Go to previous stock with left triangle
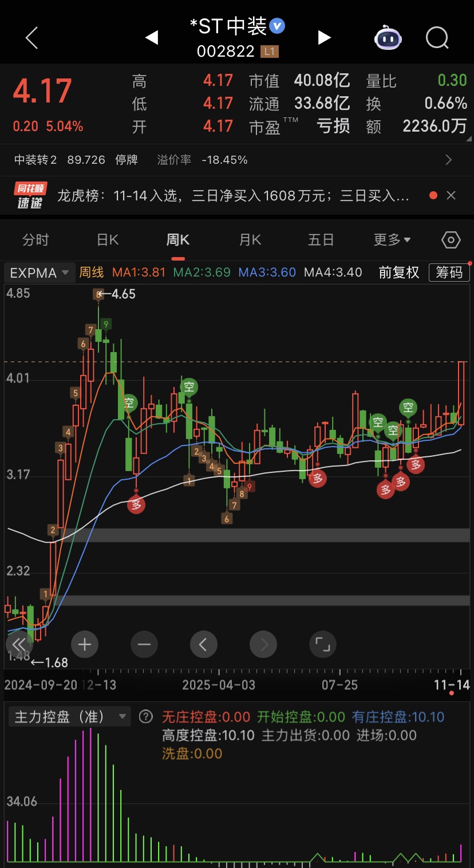The height and width of the screenshot is (868, 474). click(151, 38)
